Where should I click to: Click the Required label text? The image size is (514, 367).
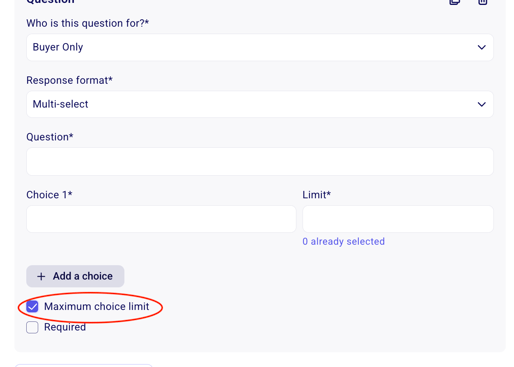tap(65, 327)
